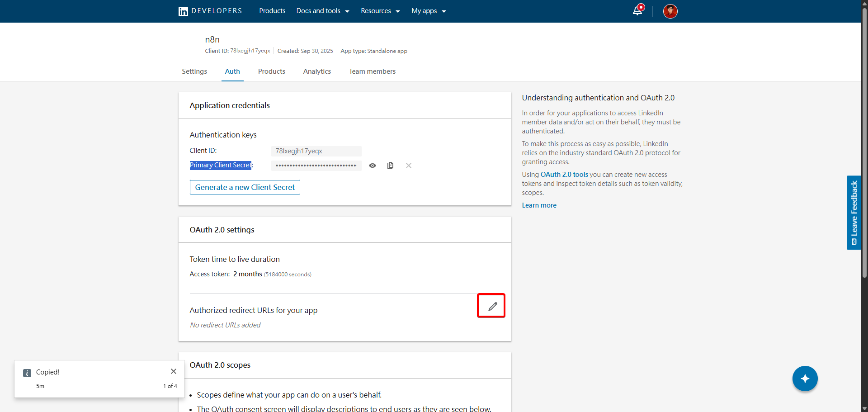Click the LinkedIn DEVELOPERS logo
868x412 pixels.
point(209,11)
